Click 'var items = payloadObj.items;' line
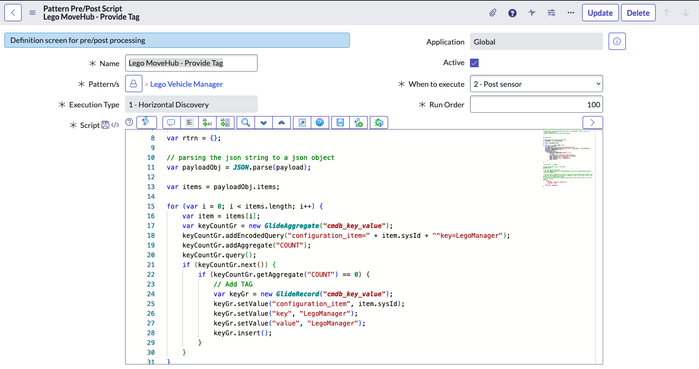 pos(223,187)
